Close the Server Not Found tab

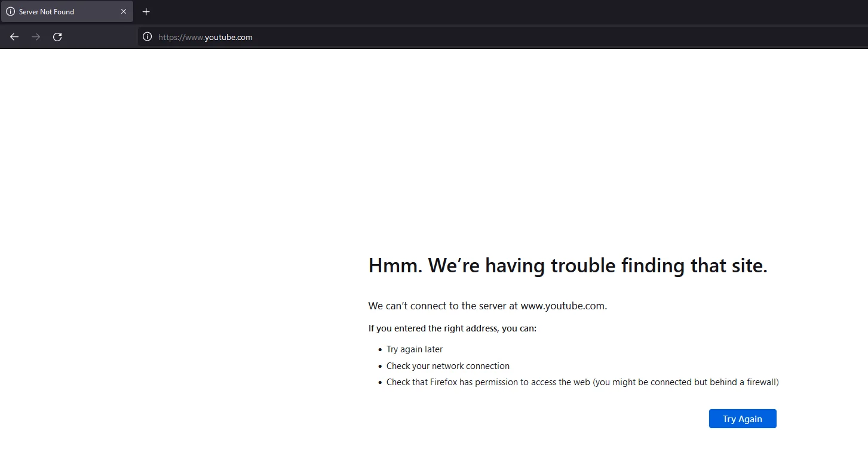(x=124, y=11)
